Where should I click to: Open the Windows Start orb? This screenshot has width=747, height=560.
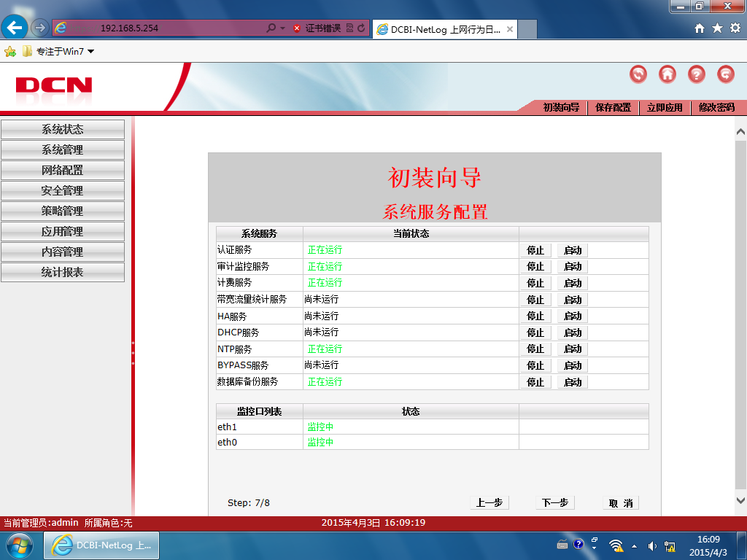(x=20, y=545)
